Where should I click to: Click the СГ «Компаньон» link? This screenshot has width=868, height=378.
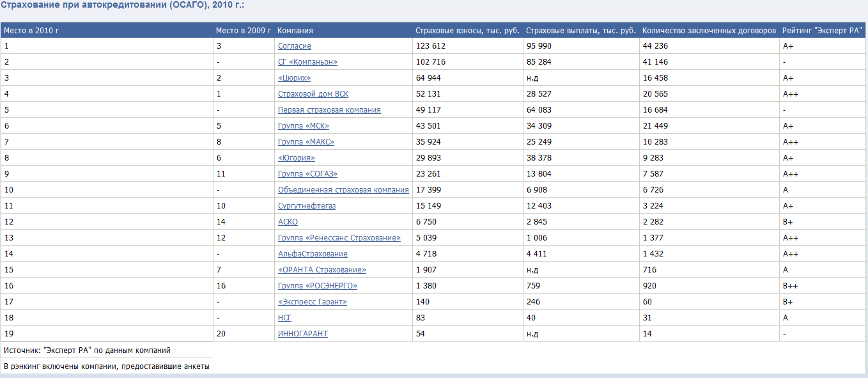[x=307, y=62]
